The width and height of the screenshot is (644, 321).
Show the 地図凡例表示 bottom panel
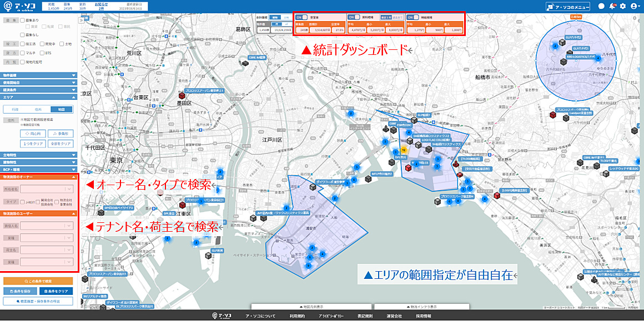click(312, 307)
